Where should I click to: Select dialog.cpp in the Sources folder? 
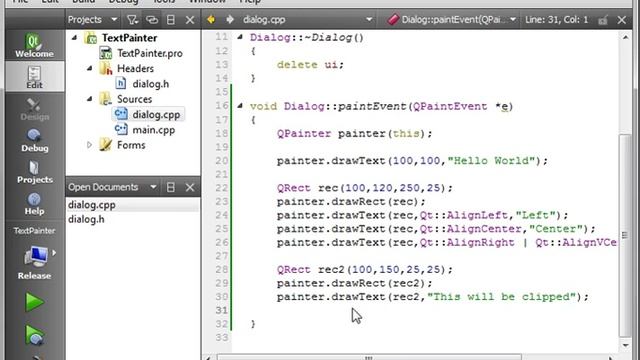[x=156, y=114]
